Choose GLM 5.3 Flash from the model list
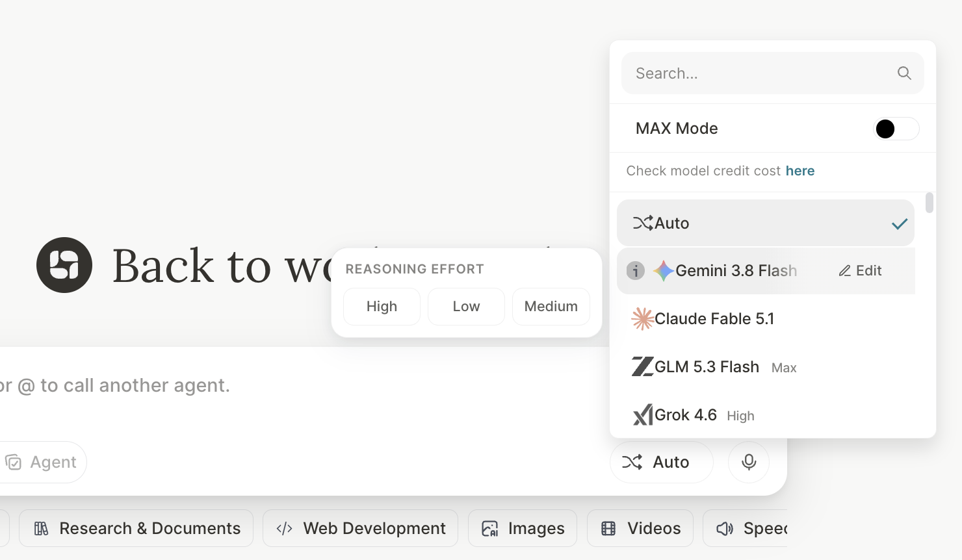Viewport: 962px width, 560px height. (x=766, y=366)
